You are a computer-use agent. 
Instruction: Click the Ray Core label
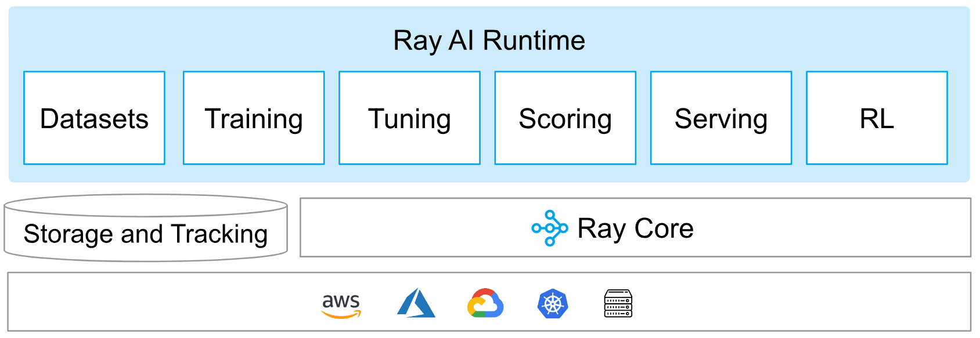(635, 228)
